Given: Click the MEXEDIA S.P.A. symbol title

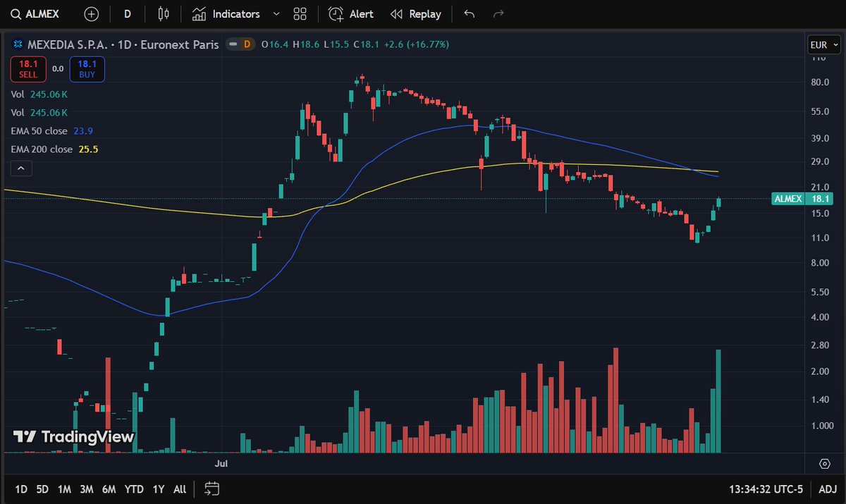Looking at the screenshot, I should [67, 44].
